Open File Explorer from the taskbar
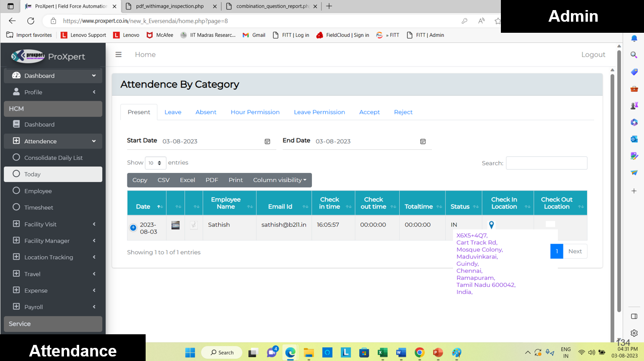644x361 pixels. point(308,352)
